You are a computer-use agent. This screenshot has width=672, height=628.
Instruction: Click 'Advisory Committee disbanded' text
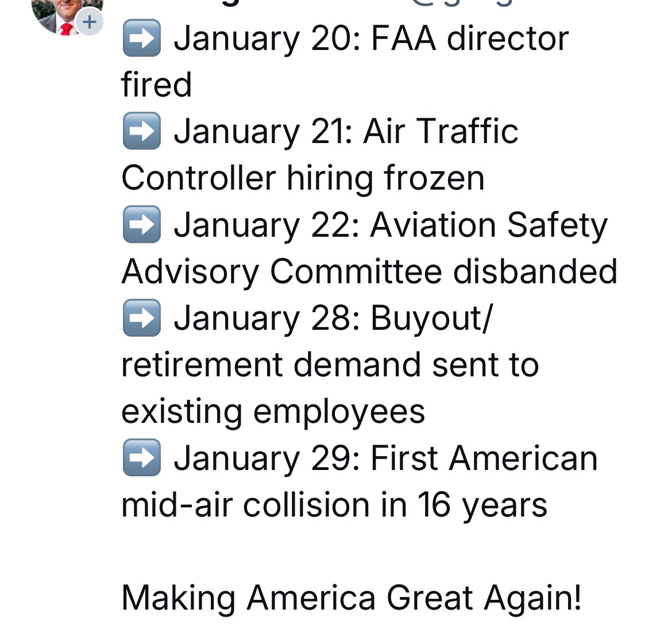[x=369, y=272]
